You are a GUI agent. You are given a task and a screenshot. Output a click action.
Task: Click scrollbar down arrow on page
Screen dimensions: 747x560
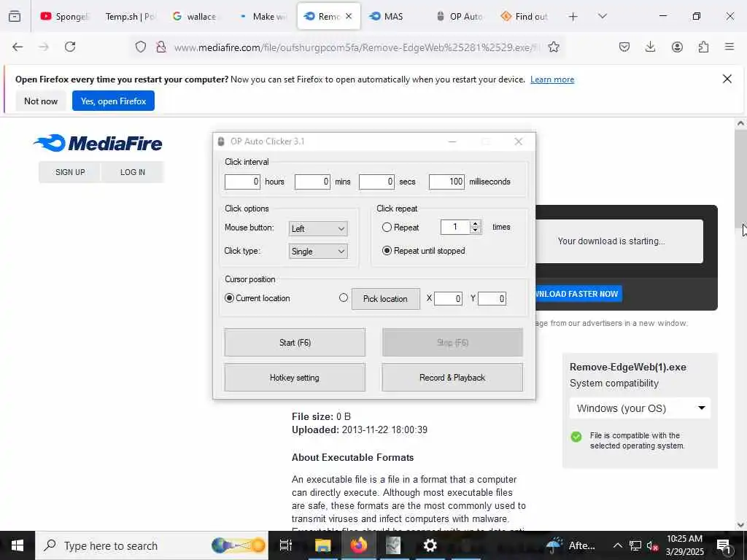tap(740, 525)
